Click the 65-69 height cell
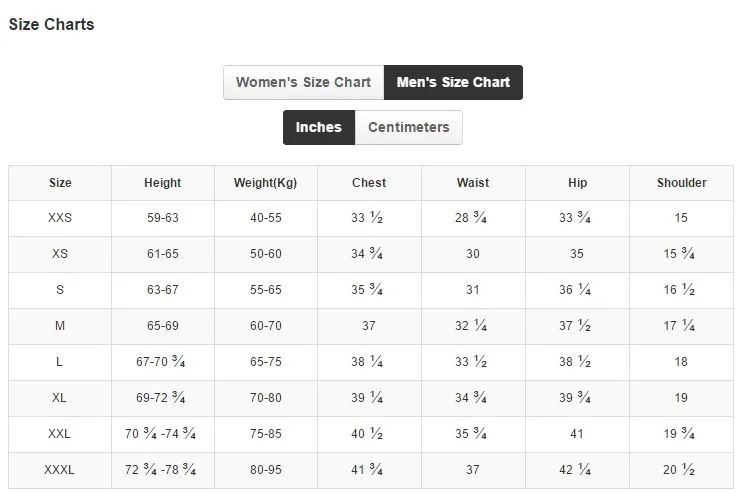Screen dimensions: 745x494 163,326
